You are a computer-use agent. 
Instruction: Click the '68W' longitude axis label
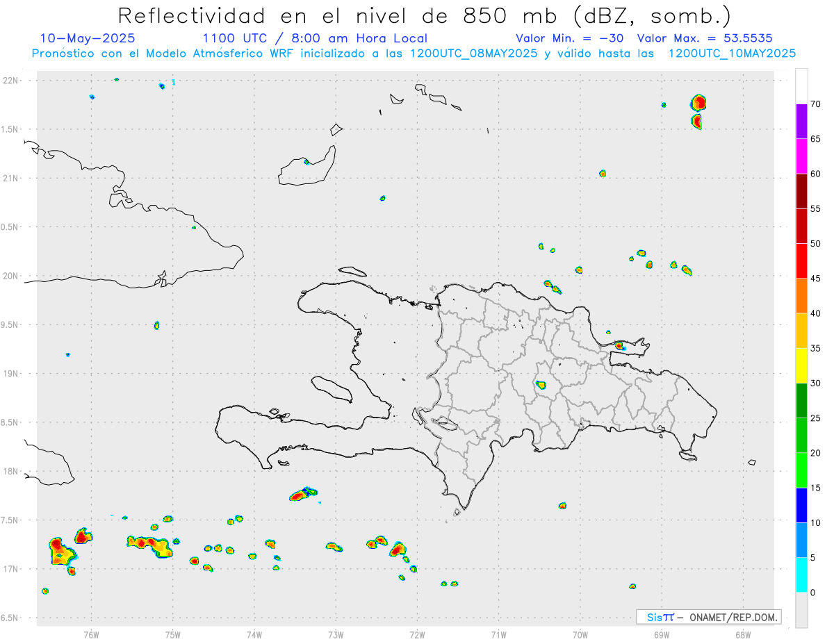pos(743,634)
